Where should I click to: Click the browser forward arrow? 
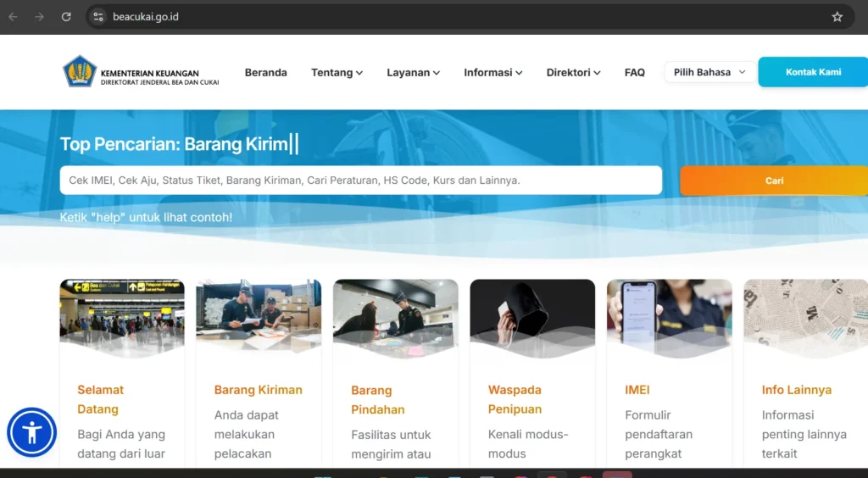pyautogui.click(x=39, y=17)
